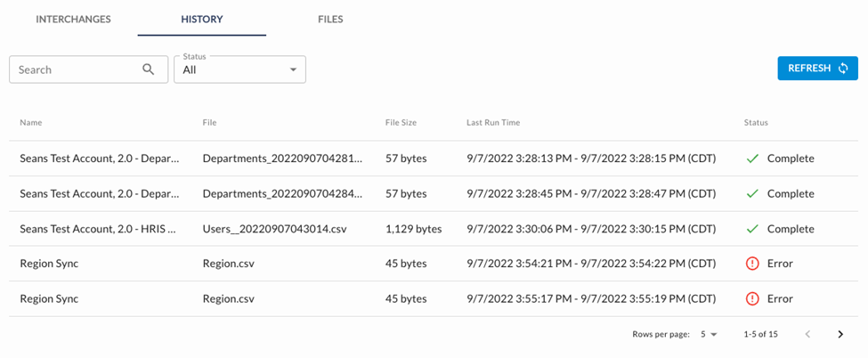Click the Name column header

(x=31, y=122)
